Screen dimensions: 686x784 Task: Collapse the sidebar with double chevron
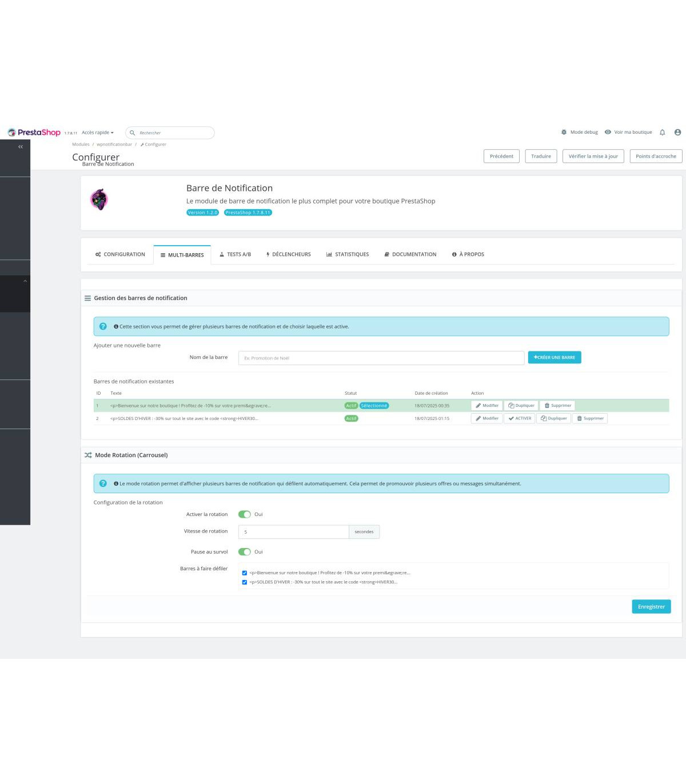pyautogui.click(x=21, y=147)
